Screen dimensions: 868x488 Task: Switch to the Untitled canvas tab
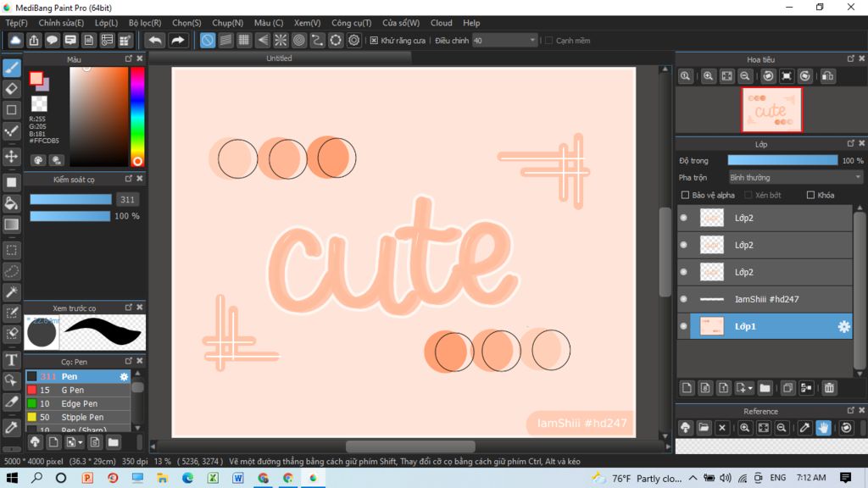coord(280,58)
